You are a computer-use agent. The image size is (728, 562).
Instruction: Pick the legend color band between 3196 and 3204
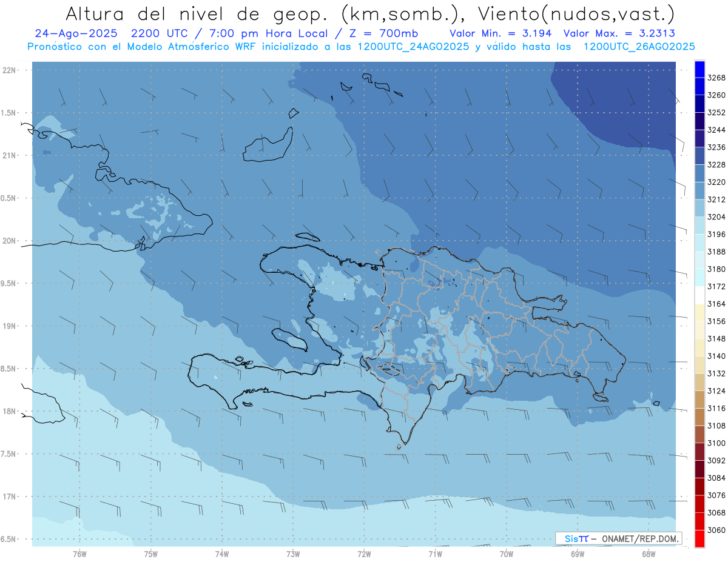click(x=699, y=226)
